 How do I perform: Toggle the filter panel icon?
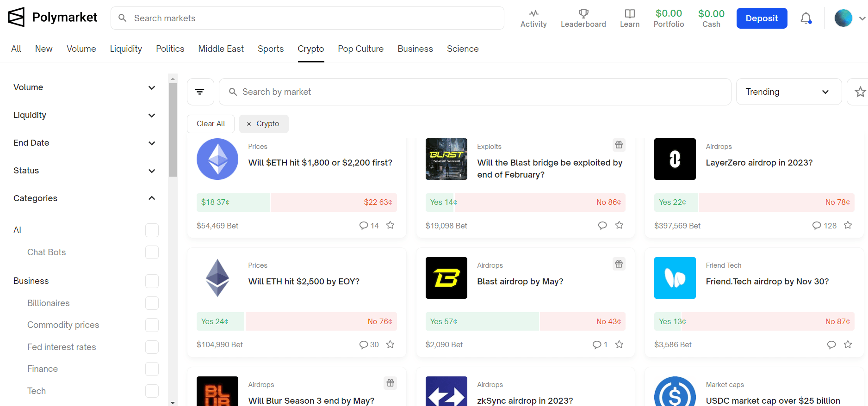pyautogui.click(x=200, y=92)
